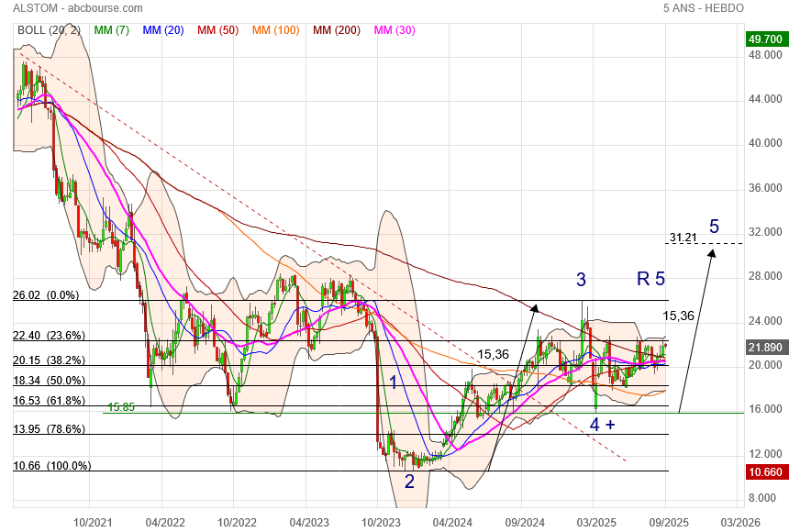The width and height of the screenshot is (789, 532).
Task: Click wave label 2 below the 10.66 line
Action: point(409,482)
